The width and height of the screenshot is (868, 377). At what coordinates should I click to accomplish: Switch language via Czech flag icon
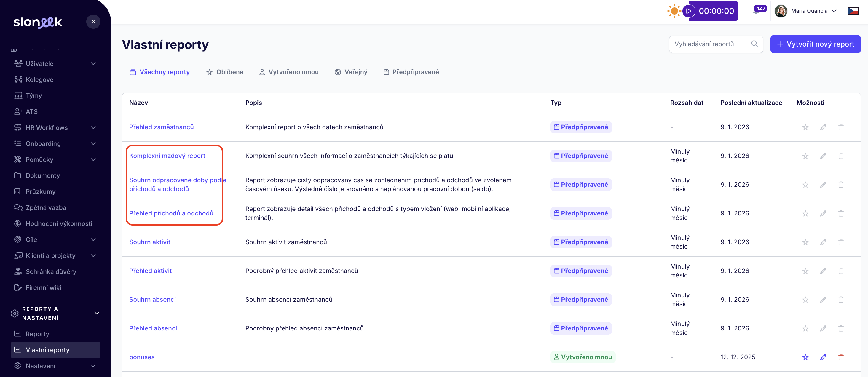click(853, 11)
